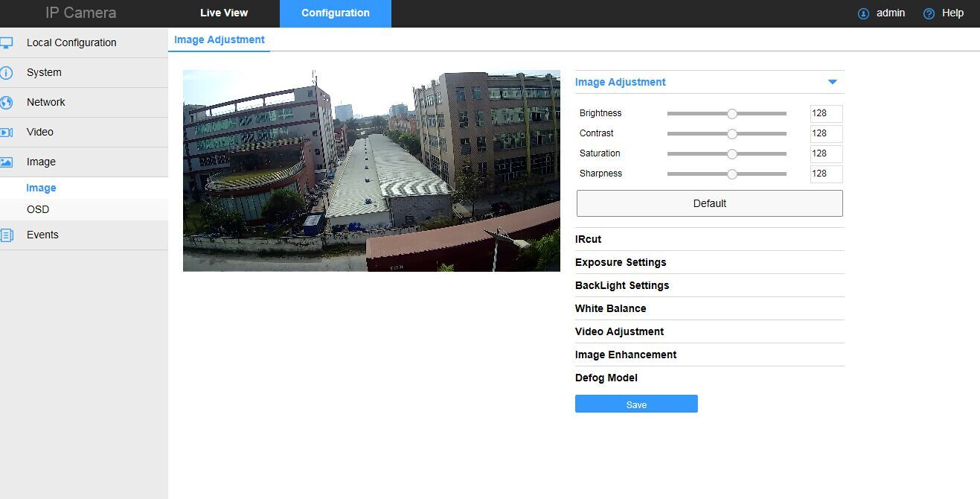The width and height of the screenshot is (980, 499).
Task: Expand the Exposure Settings section
Action: coord(620,262)
